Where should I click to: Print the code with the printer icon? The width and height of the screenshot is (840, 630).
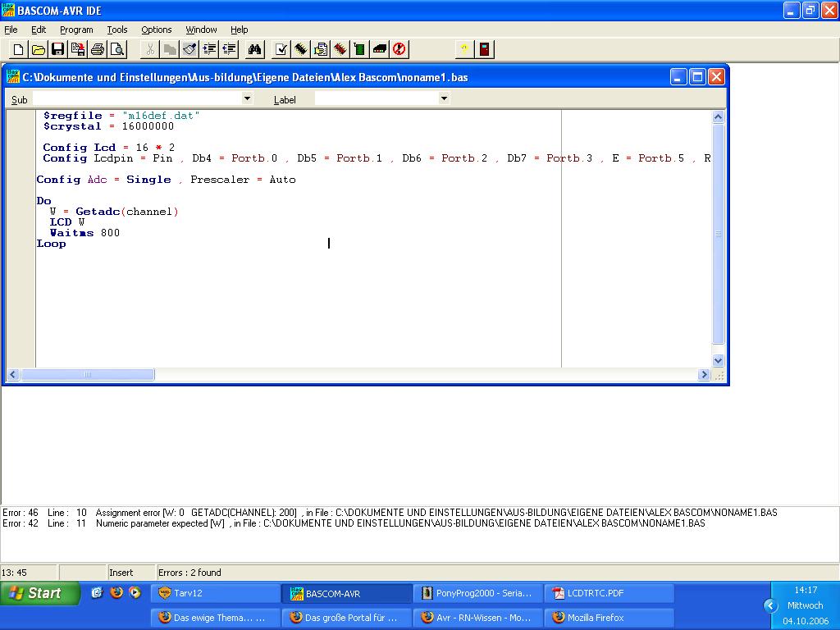click(98, 50)
